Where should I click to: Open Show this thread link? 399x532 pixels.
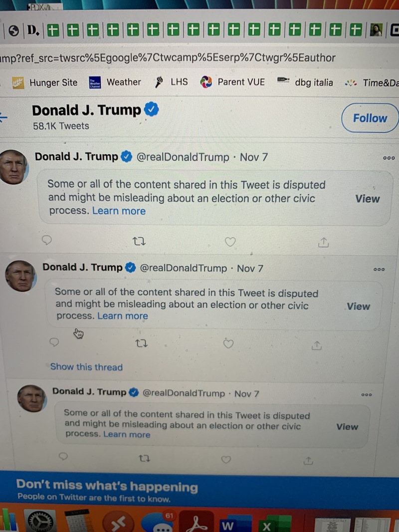pos(86,367)
